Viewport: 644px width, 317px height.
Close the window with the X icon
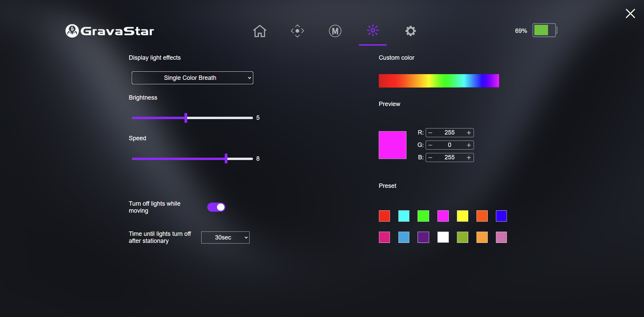tap(630, 13)
